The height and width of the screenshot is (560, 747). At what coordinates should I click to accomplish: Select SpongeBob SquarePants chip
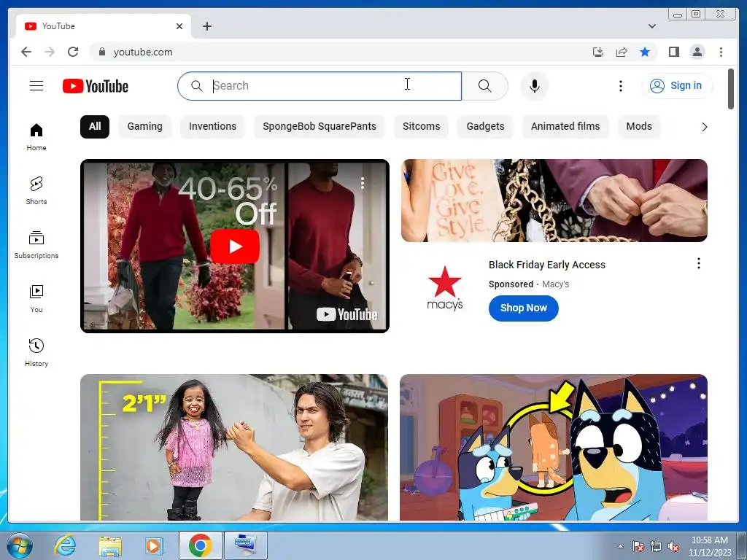[320, 127]
